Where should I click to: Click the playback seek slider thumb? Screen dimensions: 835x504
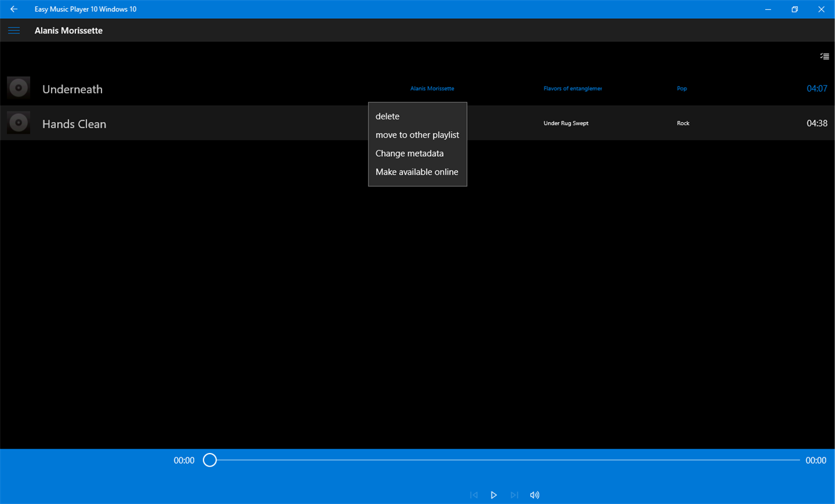[210, 460]
